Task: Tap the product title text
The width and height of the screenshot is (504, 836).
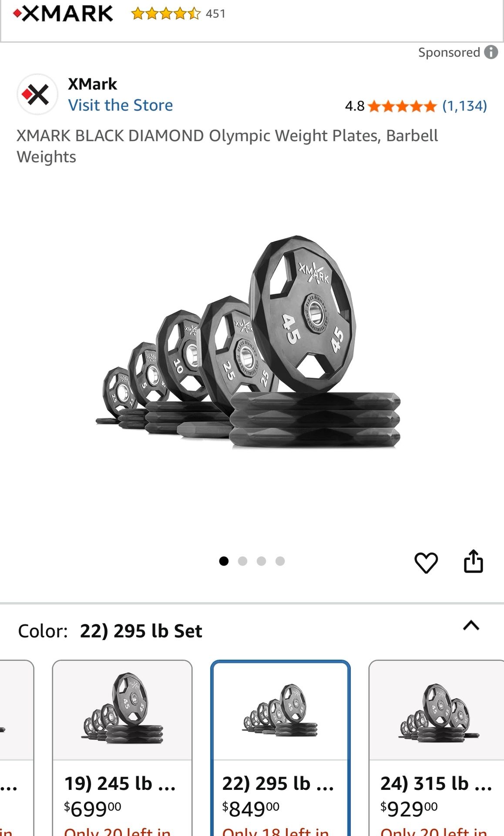Action: 227,146
